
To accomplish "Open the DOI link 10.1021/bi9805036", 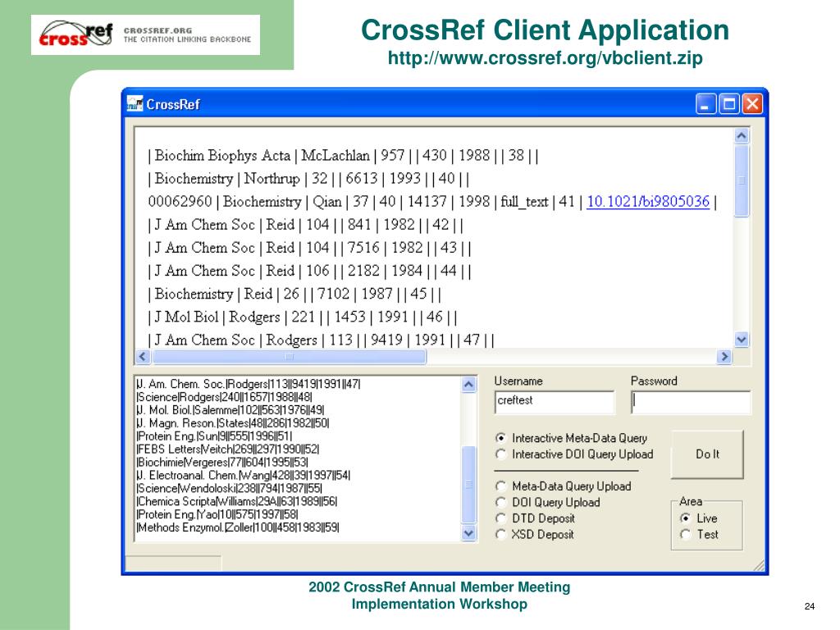I will tap(648, 202).
